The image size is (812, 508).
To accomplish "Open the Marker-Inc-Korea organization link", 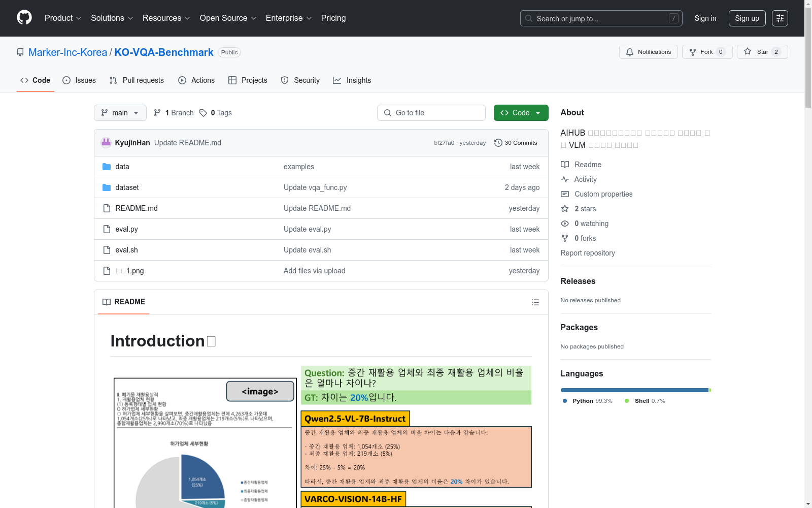I will click(x=68, y=52).
